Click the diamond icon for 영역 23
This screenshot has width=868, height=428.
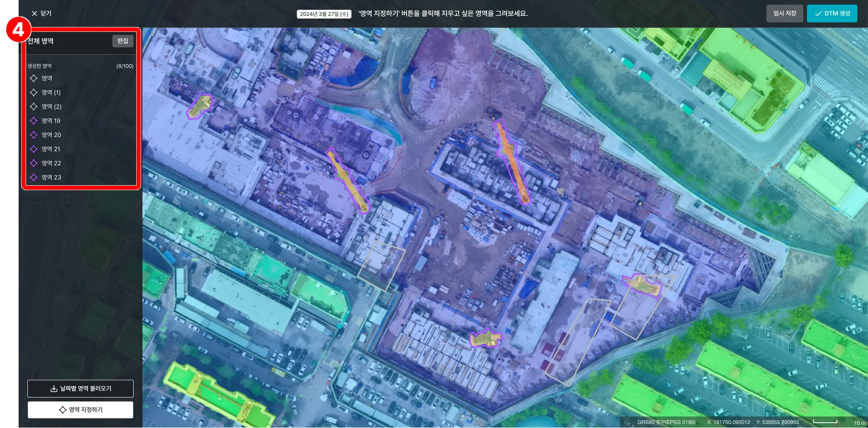coord(34,177)
